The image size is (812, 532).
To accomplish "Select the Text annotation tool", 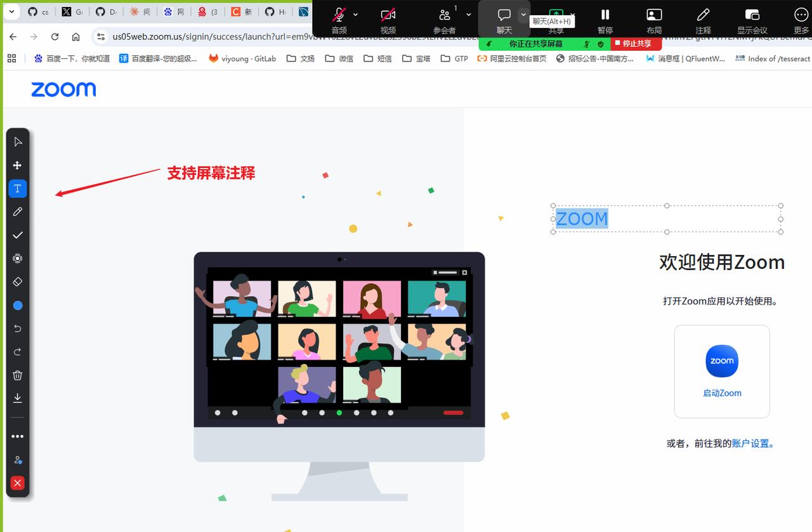I will (18, 188).
